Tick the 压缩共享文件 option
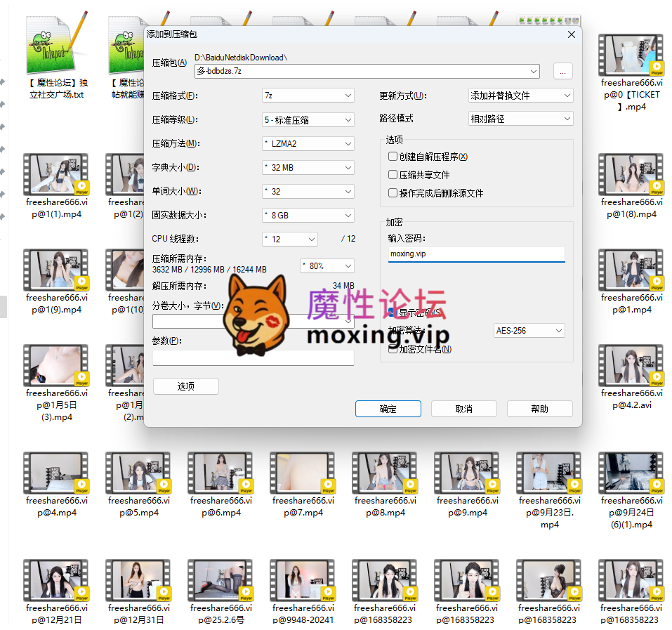This screenshot has height=630, width=672. [x=393, y=174]
